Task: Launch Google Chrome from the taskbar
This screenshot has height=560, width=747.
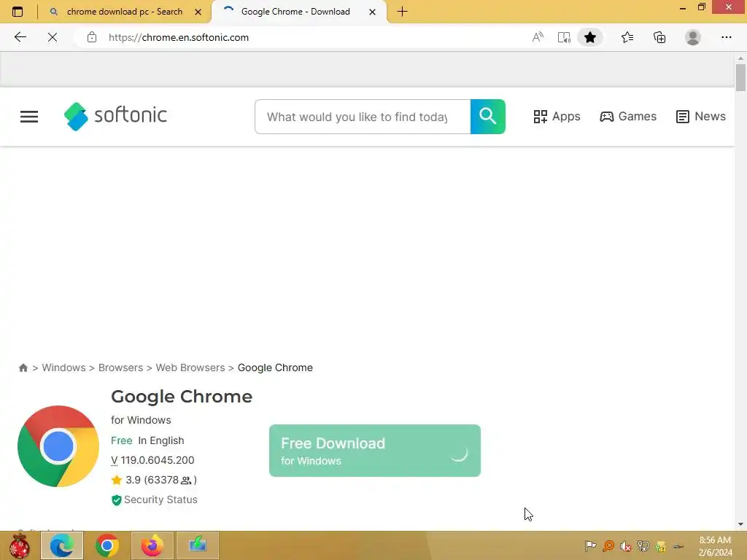Action: [x=107, y=545]
